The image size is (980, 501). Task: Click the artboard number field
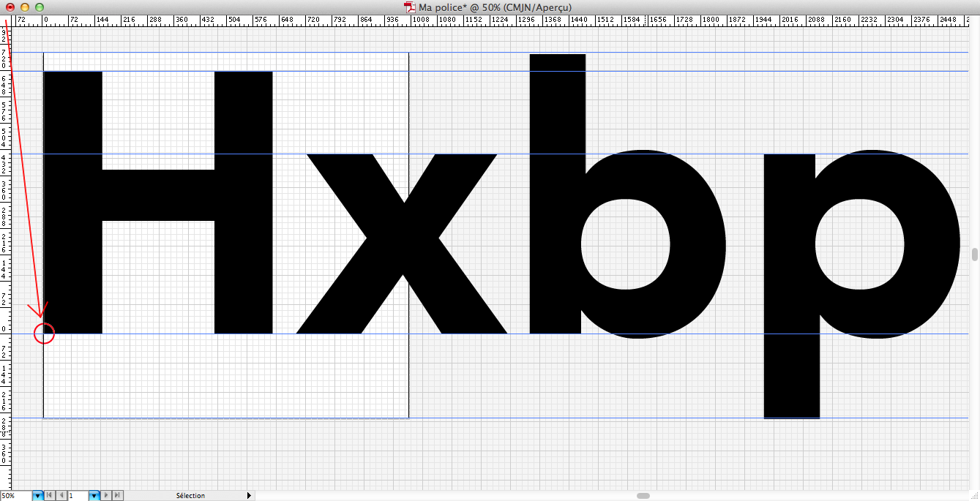tap(78, 496)
